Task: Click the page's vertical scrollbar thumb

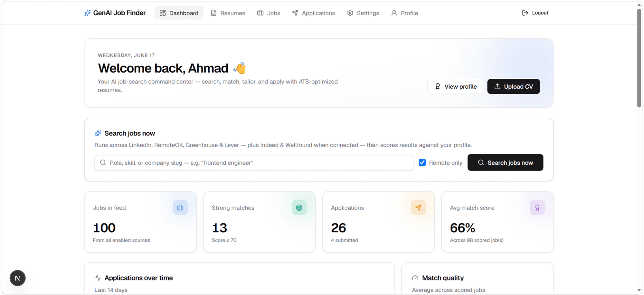Action: point(639,58)
